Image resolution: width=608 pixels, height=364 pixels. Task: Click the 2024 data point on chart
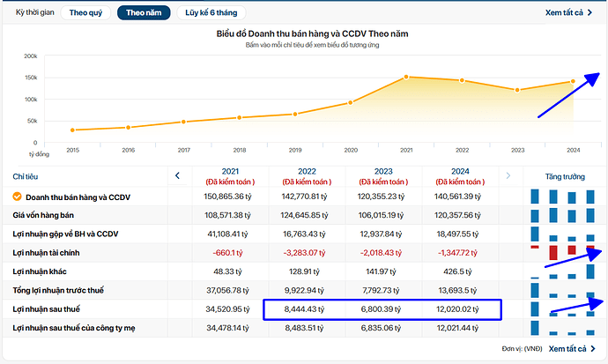[573, 81]
